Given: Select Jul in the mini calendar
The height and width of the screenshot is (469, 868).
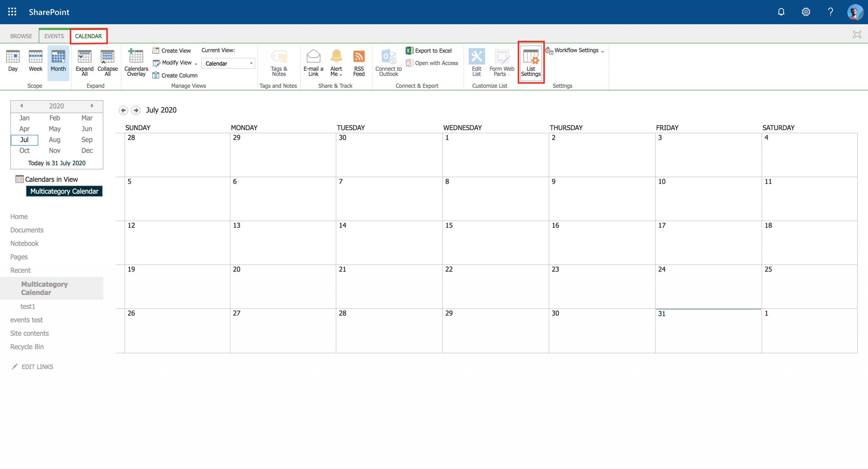Looking at the screenshot, I should (24, 139).
